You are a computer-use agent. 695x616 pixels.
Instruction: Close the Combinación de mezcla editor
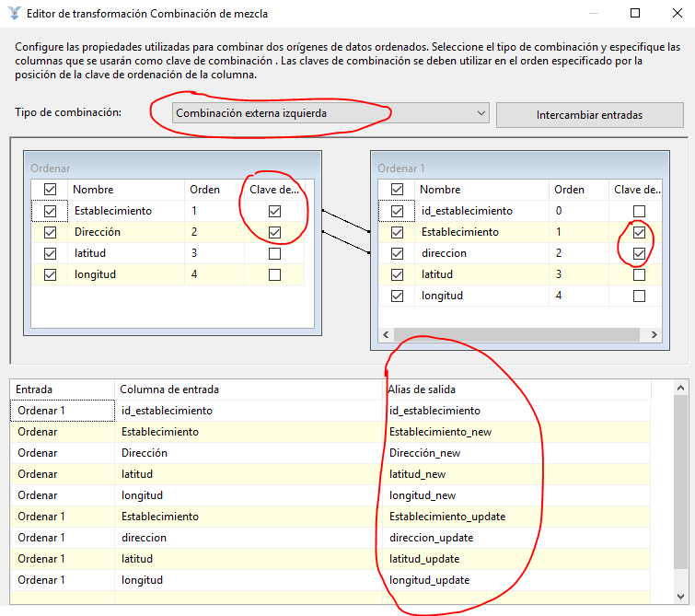pyautogui.click(x=678, y=13)
